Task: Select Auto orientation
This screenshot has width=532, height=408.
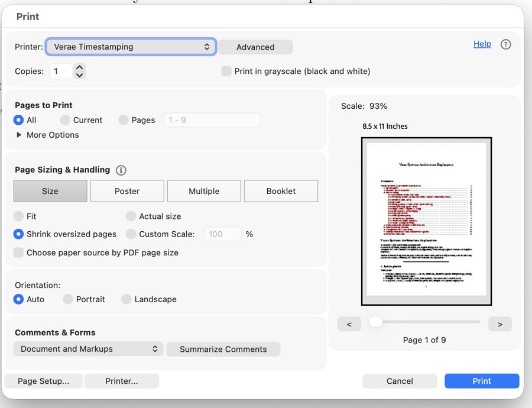Action: click(18, 299)
